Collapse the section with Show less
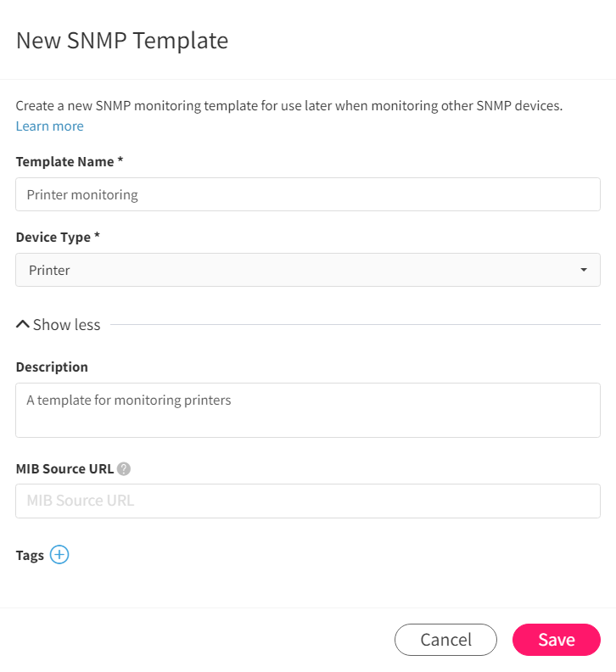616x672 pixels. pos(66,324)
